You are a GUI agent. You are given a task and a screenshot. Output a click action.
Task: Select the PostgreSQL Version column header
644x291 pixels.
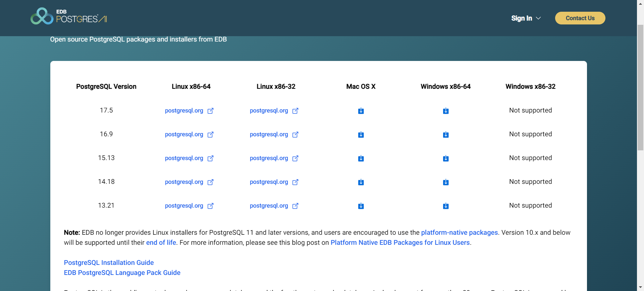click(106, 86)
